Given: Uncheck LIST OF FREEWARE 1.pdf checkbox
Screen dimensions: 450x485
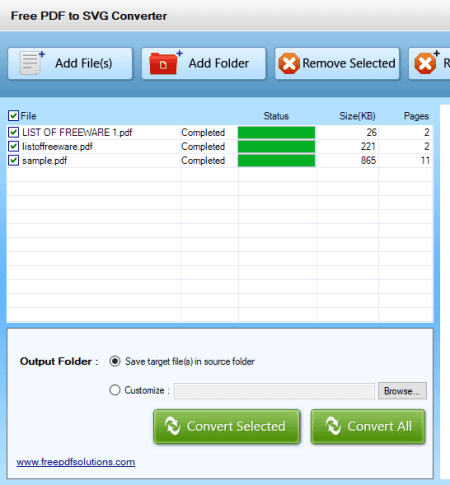Looking at the screenshot, I should (13, 132).
